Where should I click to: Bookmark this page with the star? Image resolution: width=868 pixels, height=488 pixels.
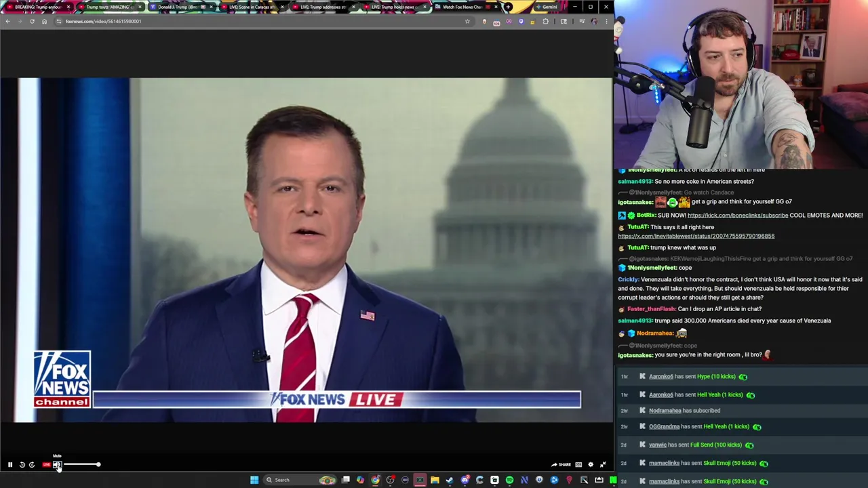[x=467, y=21]
